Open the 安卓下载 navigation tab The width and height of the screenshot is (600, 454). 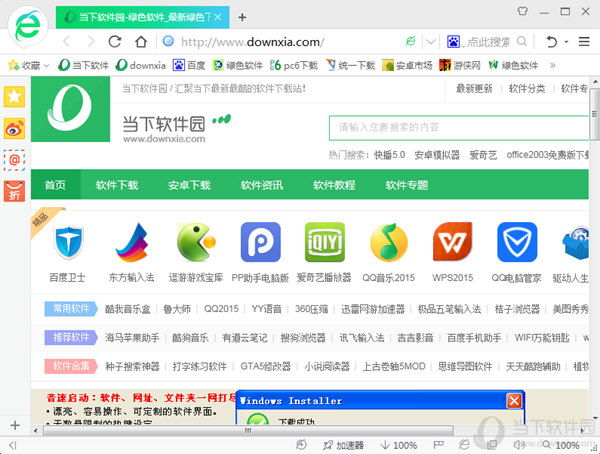tap(189, 185)
